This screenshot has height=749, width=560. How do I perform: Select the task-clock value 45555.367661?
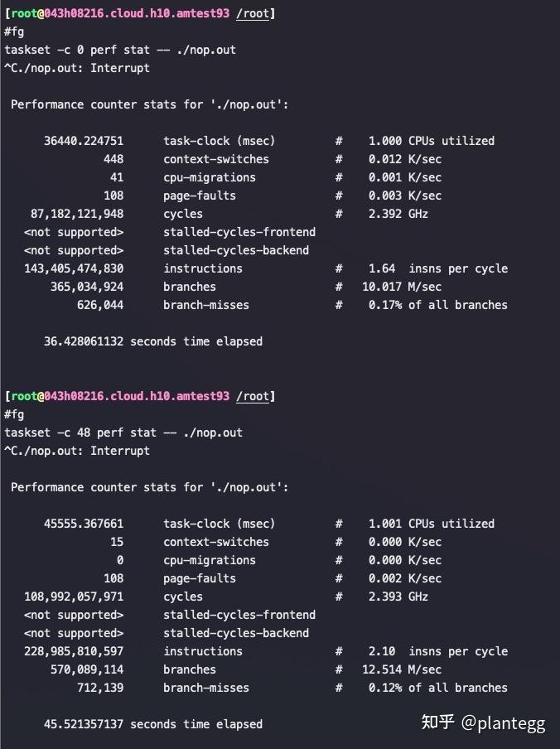(x=84, y=524)
